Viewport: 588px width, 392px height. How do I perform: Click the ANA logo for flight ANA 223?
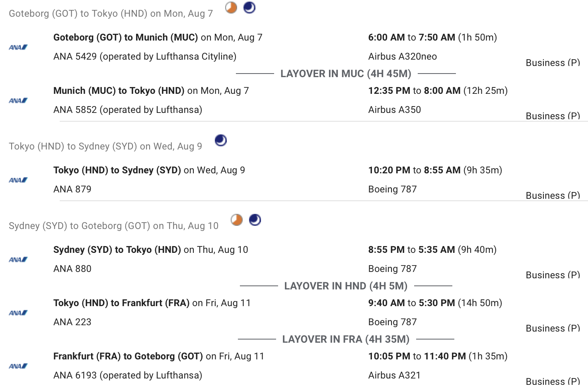(x=18, y=313)
